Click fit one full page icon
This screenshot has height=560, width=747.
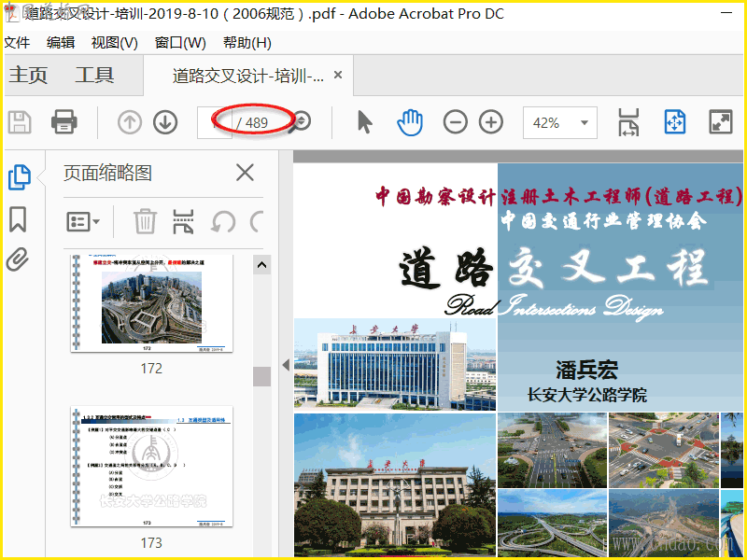coord(674,122)
